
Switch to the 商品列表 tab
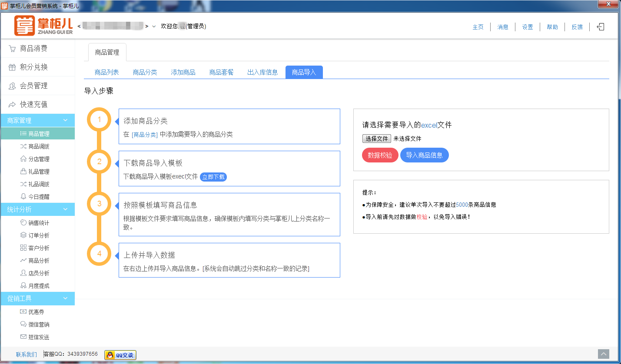click(107, 73)
